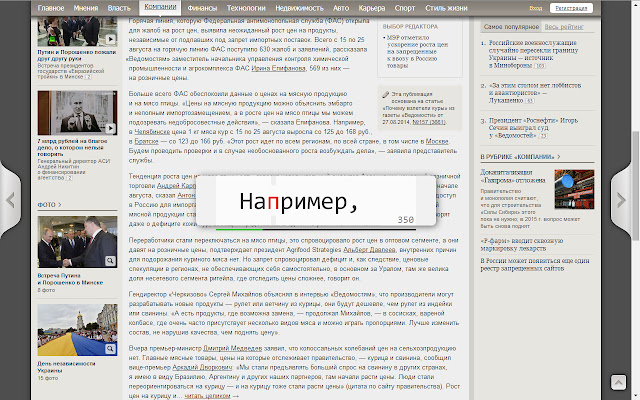Open the №157 (3661) newspaper issue link
Viewport: 640px width, 400px height.
coord(429,122)
